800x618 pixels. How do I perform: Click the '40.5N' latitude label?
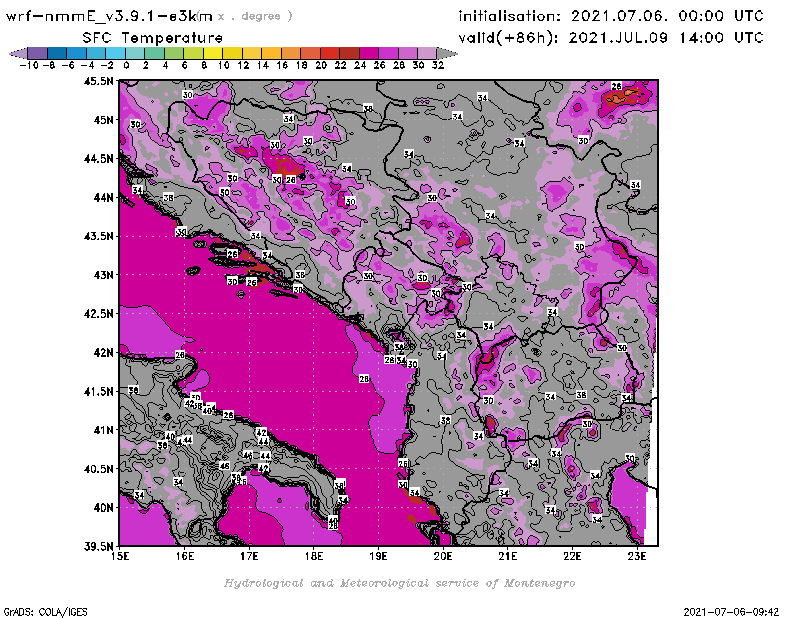(98, 469)
